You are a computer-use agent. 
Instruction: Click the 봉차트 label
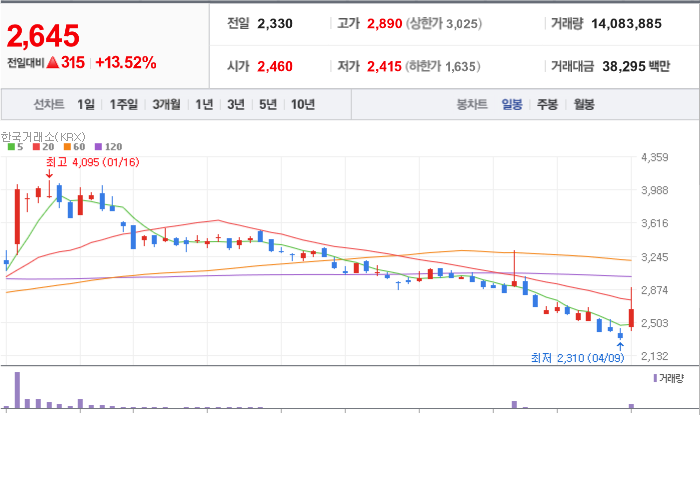(x=472, y=104)
